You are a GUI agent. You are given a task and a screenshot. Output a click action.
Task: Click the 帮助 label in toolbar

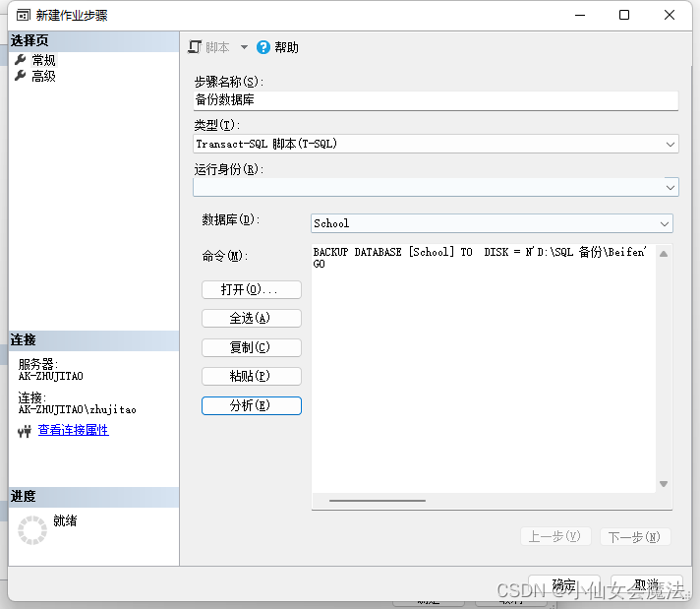point(287,47)
